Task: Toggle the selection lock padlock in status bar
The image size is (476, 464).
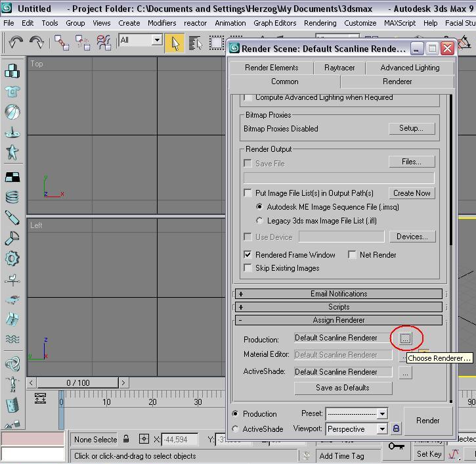Action: coord(126,439)
